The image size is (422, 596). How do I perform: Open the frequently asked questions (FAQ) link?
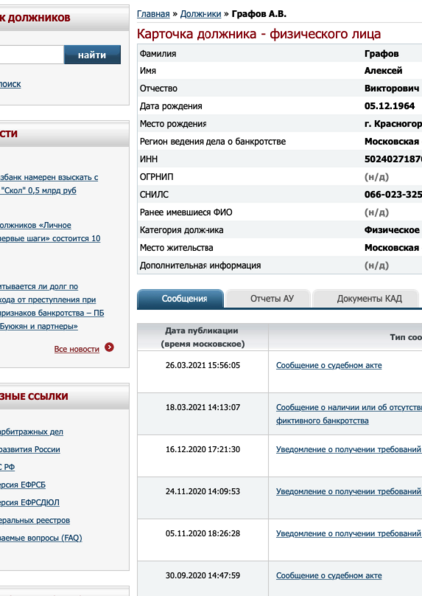41,538
